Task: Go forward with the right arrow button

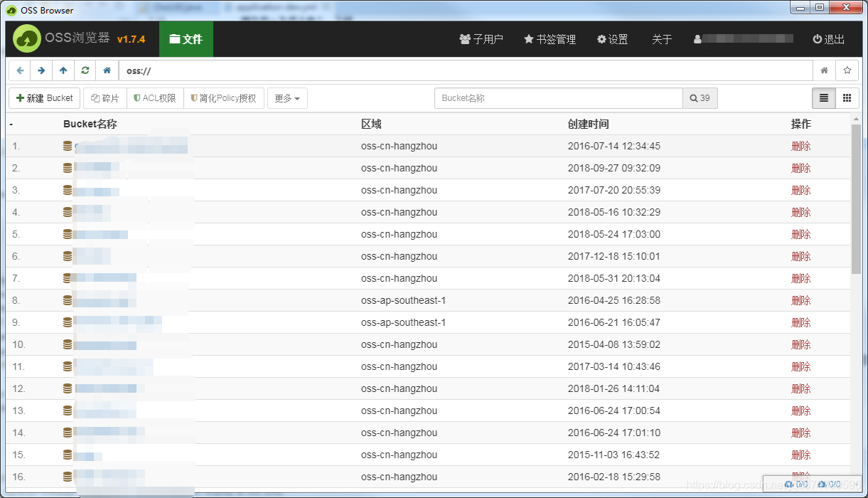Action: tap(41, 71)
